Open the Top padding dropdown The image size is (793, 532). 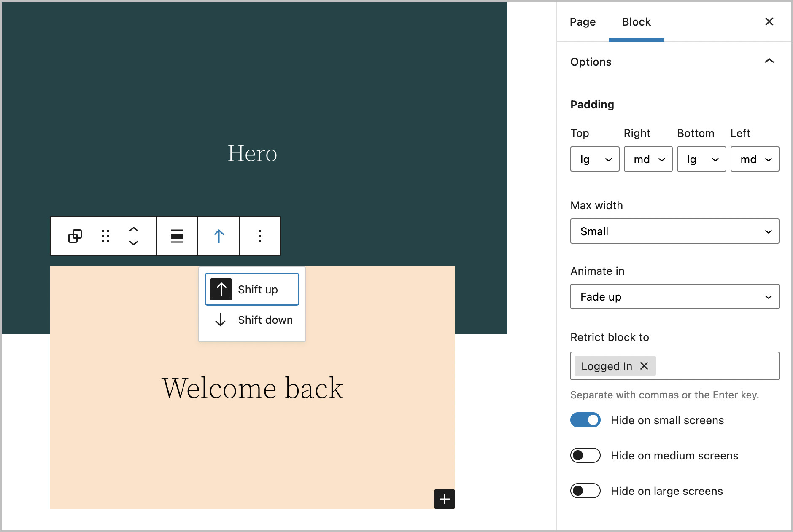pos(595,159)
